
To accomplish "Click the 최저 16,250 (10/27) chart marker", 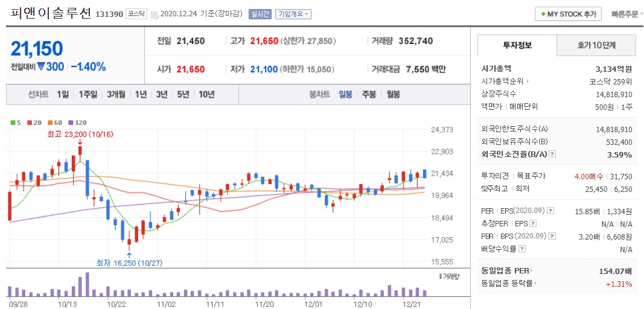I will [x=129, y=263].
